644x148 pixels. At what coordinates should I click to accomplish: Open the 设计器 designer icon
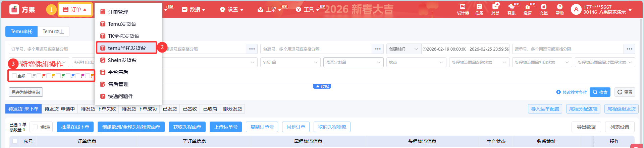(x=463, y=7)
